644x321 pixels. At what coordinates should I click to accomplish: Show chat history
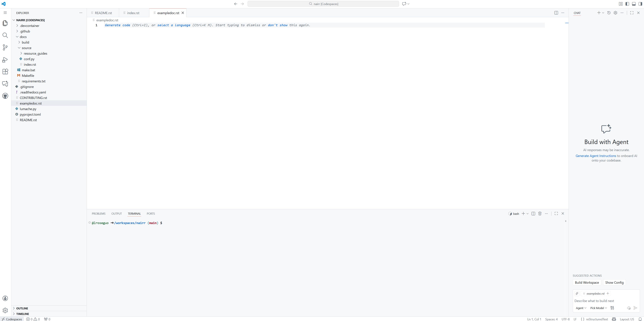(609, 13)
